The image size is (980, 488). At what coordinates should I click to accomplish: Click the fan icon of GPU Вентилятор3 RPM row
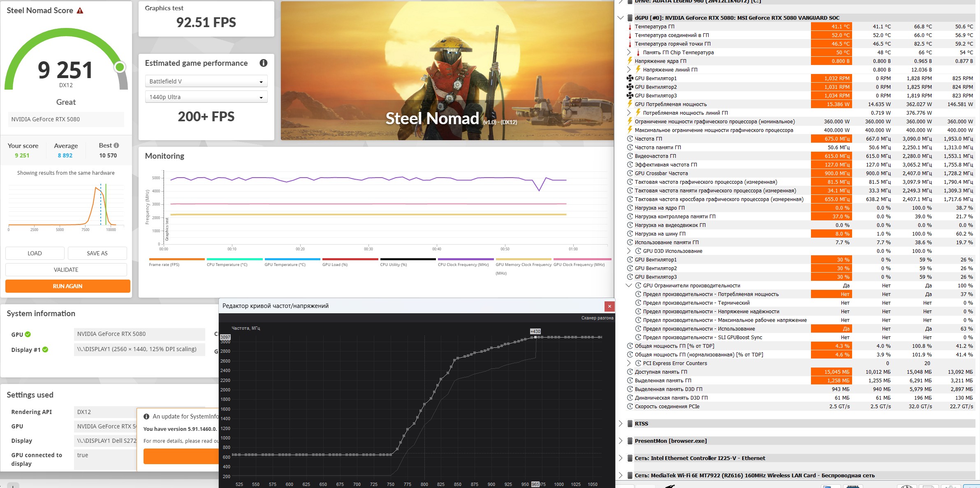point(630,96)
